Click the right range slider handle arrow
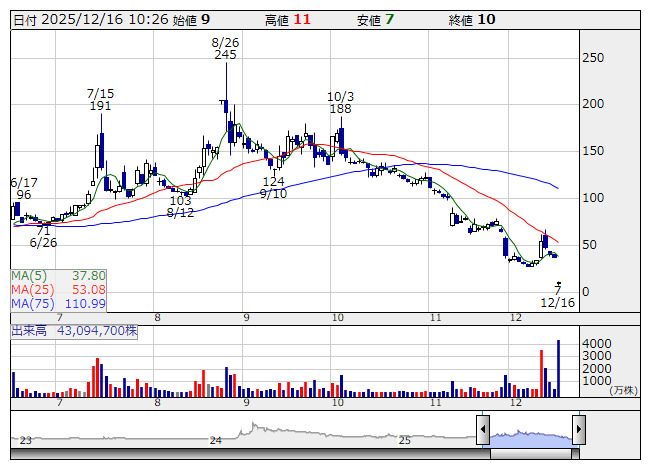Screen dimensions: 653x470 click(579, 431)
